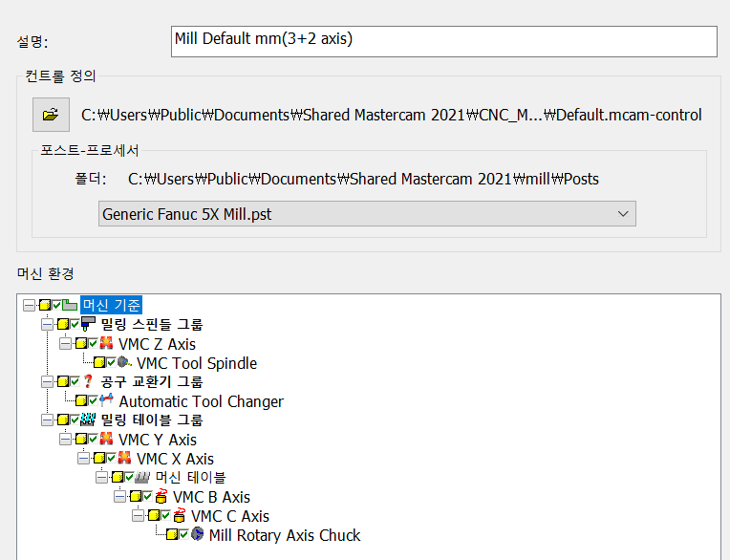Click the yellow cube icon of VMC Y Axis
The height and width of the screenshot is (560, 730).
click(81, 439)
